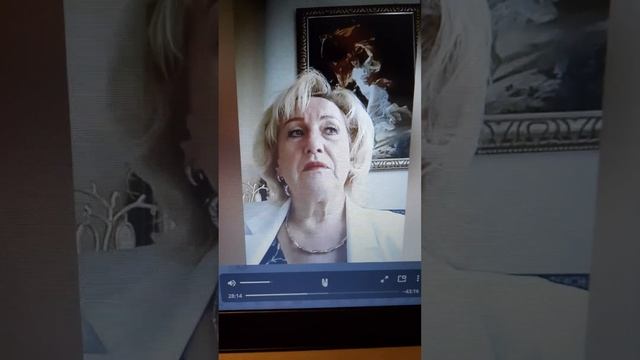This screenshot has width=640, height=360.
Task: Enter fullscreen with the expand arrows icon
Action: tap(384, 279)
